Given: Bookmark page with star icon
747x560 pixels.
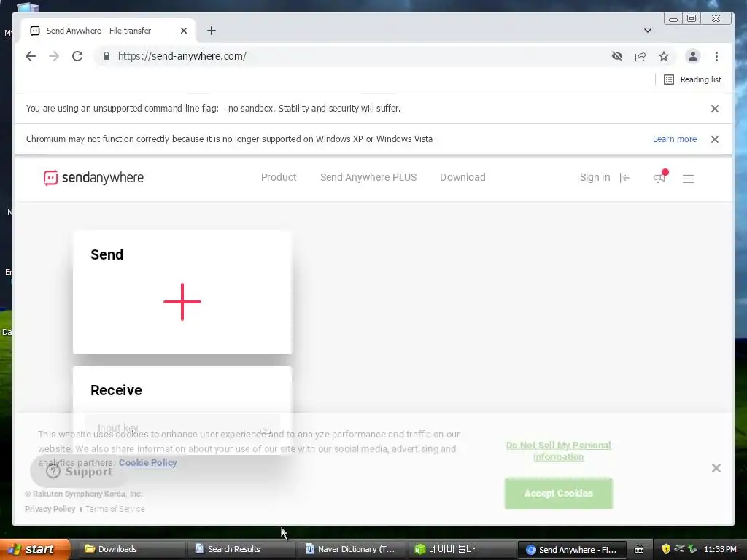Looking at the screenshot, I should [664, 56].
